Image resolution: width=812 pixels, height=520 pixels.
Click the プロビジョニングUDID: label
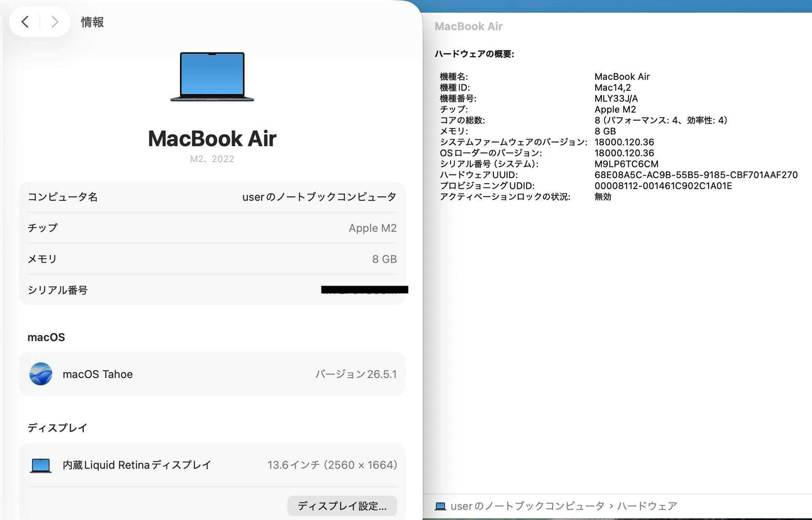pyautogui.click(x=487, y=186)
